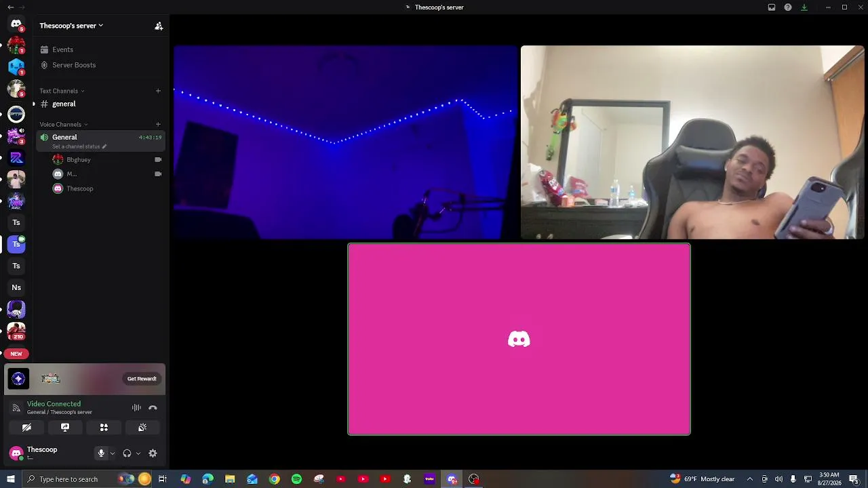Viewport: 868px width, 488px height.
Task: Go back with the arrow in title bar
Action: click(10, 7)
